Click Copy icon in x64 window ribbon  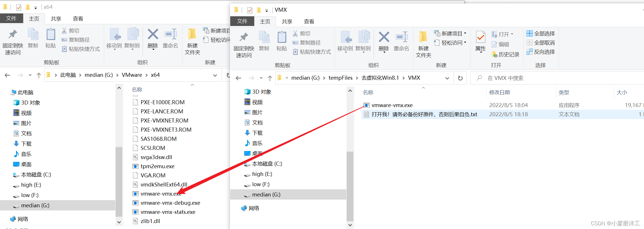click(33, 38)
